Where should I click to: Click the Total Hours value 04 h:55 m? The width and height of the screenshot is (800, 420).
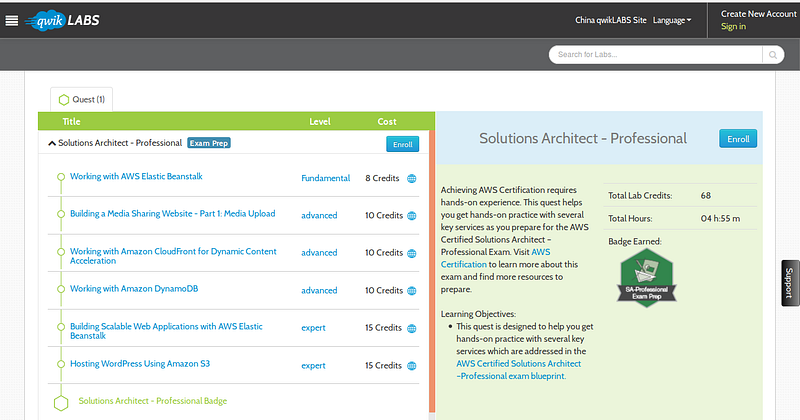coord(720,219)
